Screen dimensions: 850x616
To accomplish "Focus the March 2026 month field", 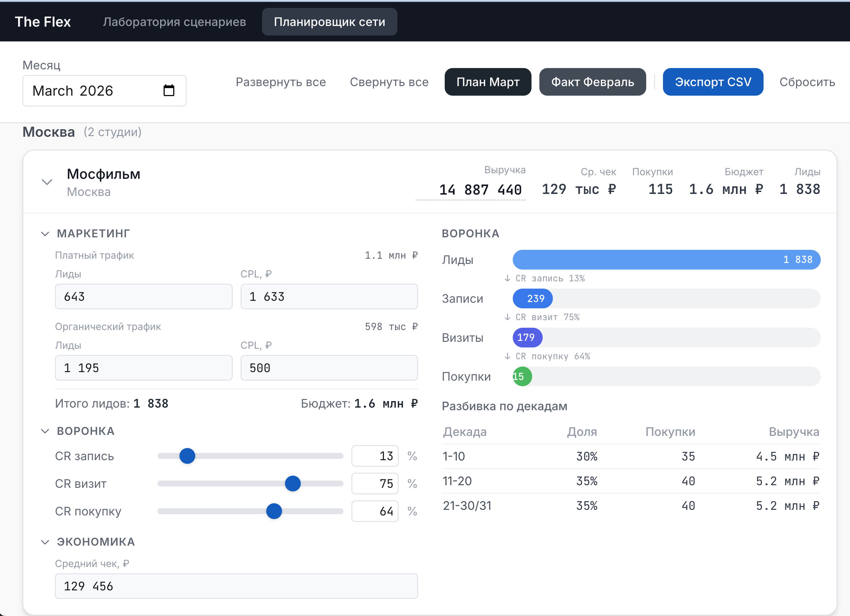I will point(105,91).
